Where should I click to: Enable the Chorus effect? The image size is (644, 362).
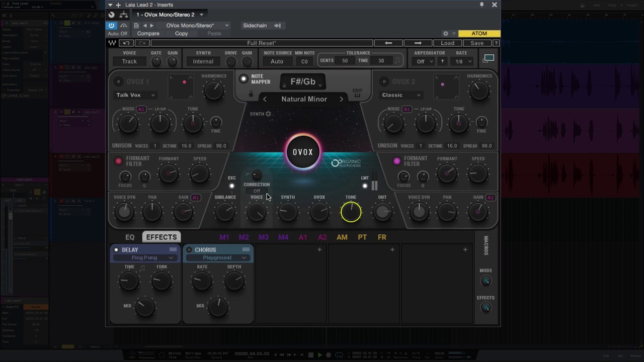189,250
